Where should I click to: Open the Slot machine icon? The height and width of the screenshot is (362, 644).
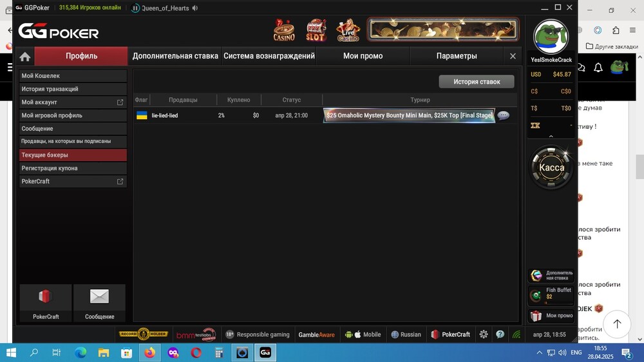coord(316,30)
